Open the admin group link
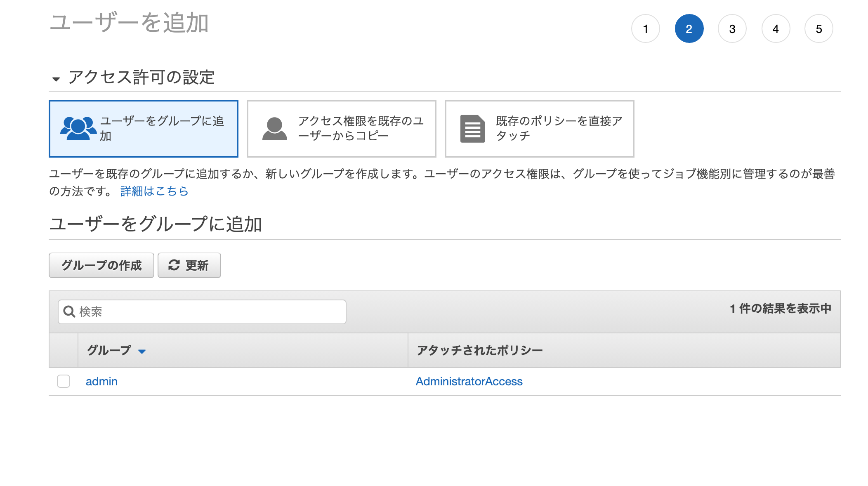Viewport: 868px width, 486px height. point(101,381)
